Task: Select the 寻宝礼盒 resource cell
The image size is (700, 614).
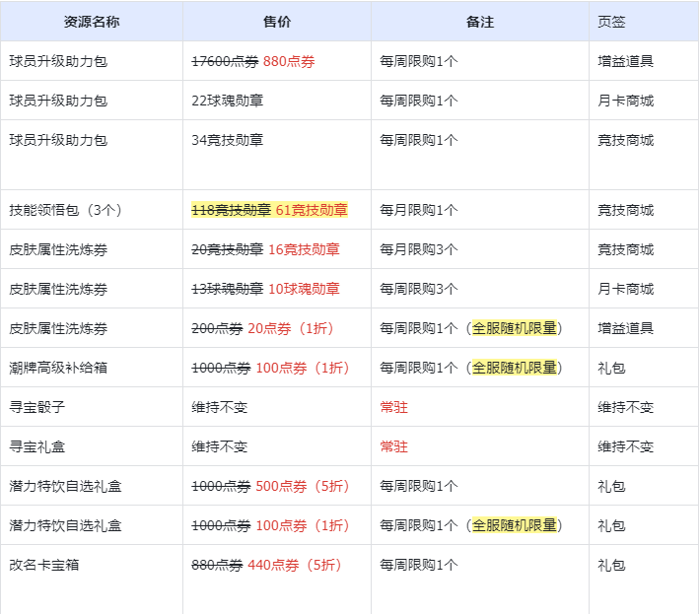Action: pos(37,446)
